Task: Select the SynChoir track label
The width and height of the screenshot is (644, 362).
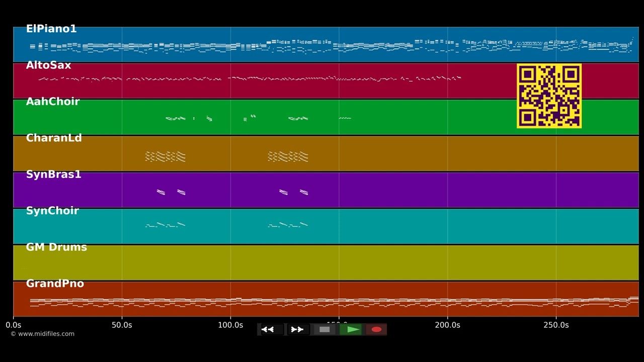Action: point(52,211)
